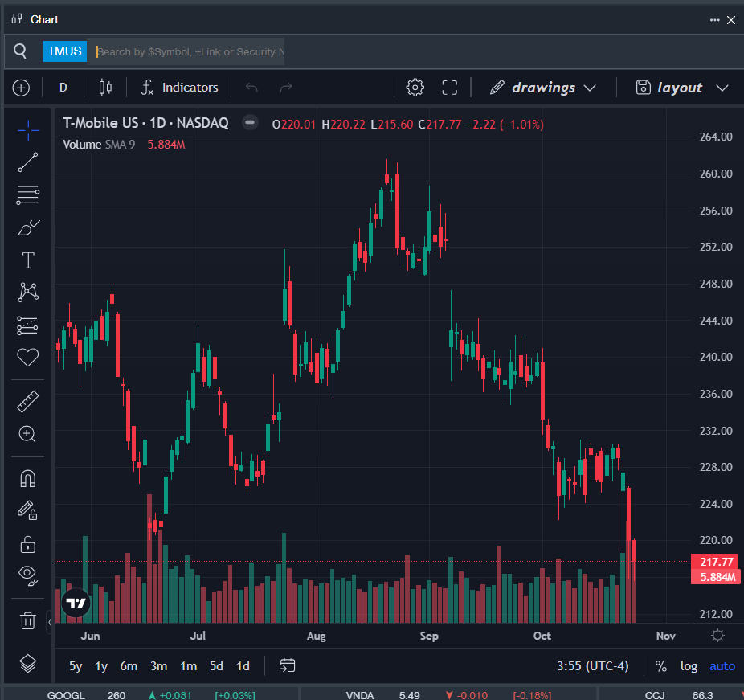The image size is (744, 700).
Task: Select the text annotation tool
Action: coord(28,260)
